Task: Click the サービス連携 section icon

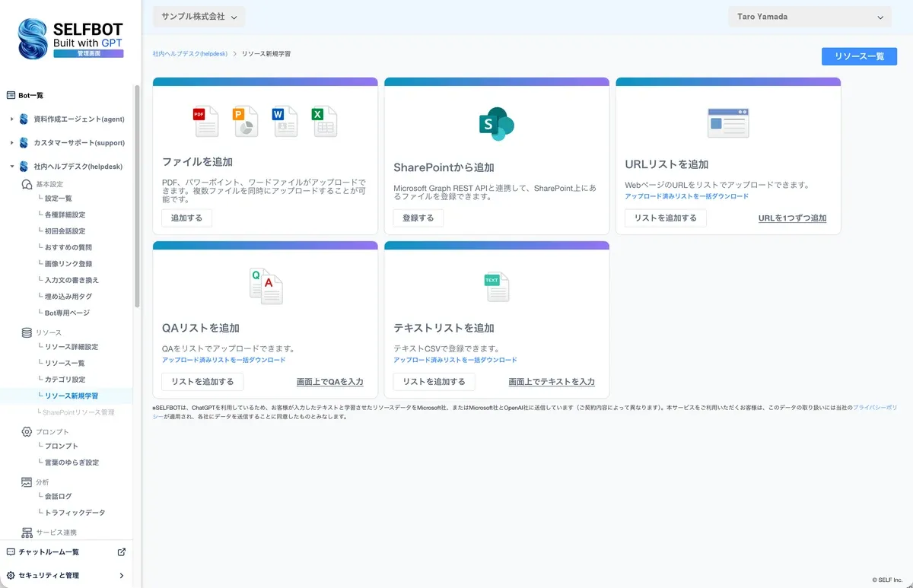Action: click(27, 532)
